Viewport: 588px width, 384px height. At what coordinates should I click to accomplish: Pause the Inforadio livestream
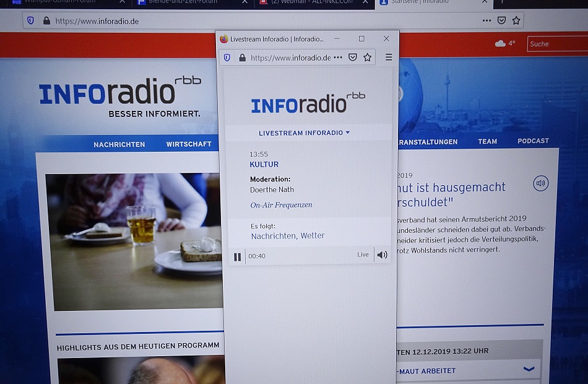pos(238,257)
